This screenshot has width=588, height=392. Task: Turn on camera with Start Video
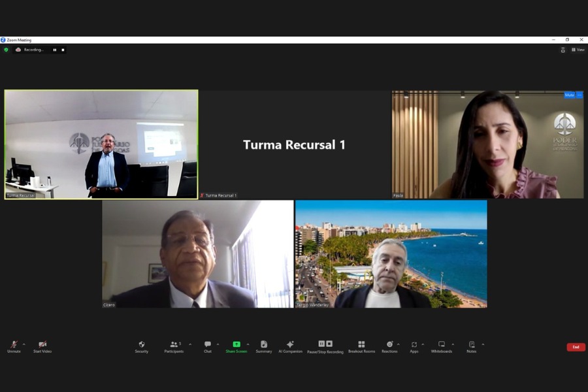point(42,346)
